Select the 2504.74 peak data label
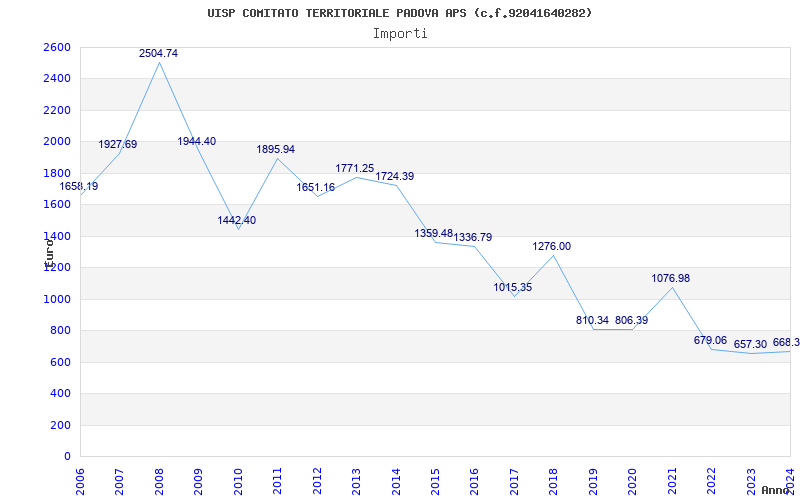This screenshot has width=800, height=500. point(159,53)
